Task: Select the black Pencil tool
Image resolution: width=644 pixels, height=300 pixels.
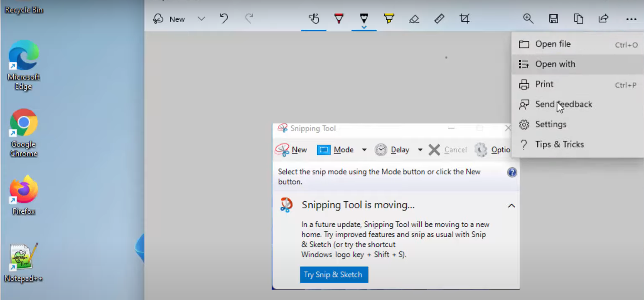Action: tap(364, 19)
